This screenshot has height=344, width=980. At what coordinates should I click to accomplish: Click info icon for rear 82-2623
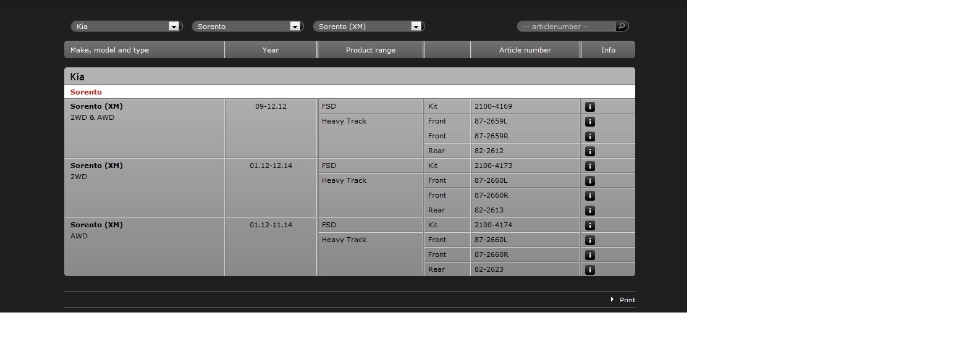click(x=589, y=270)
